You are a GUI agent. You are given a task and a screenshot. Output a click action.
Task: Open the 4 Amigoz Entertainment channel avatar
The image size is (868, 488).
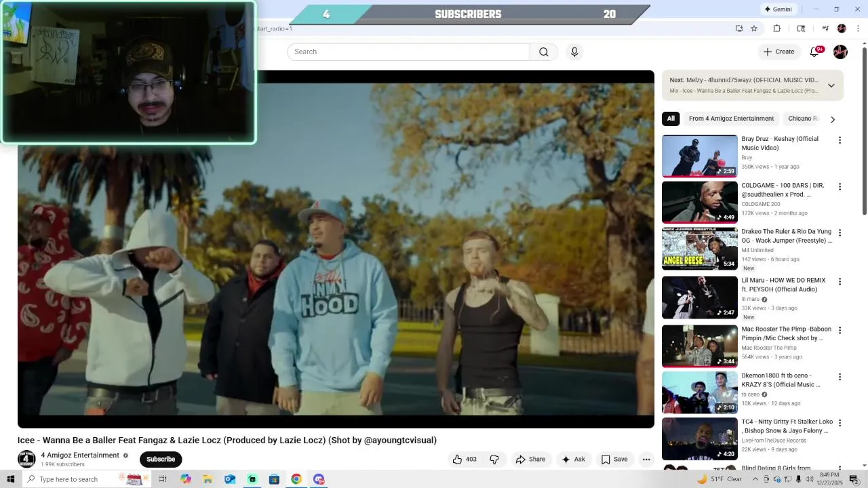(x=26, y=460)
